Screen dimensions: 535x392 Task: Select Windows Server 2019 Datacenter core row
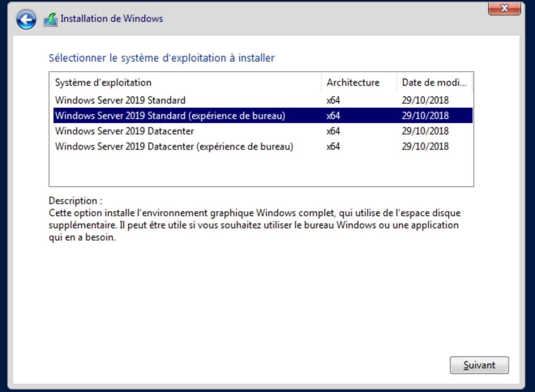(x=263, y=131)
